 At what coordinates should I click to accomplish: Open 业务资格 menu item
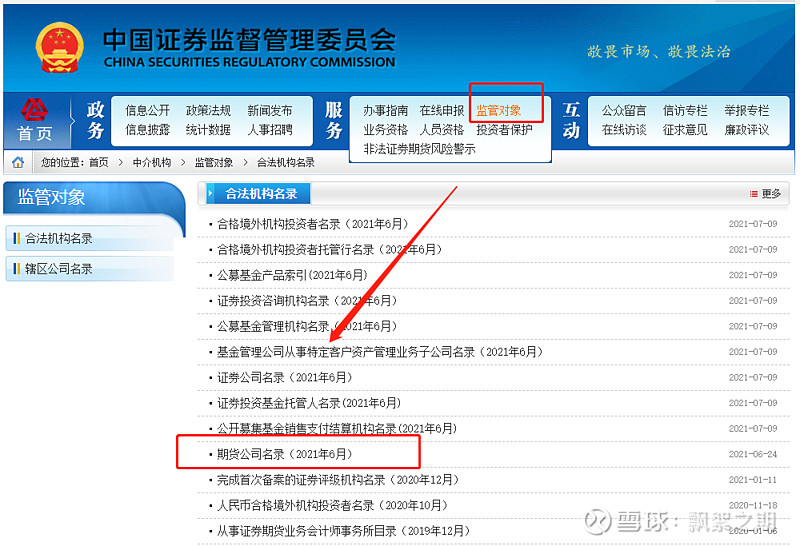pyautogui.click(x=385, y=130)
